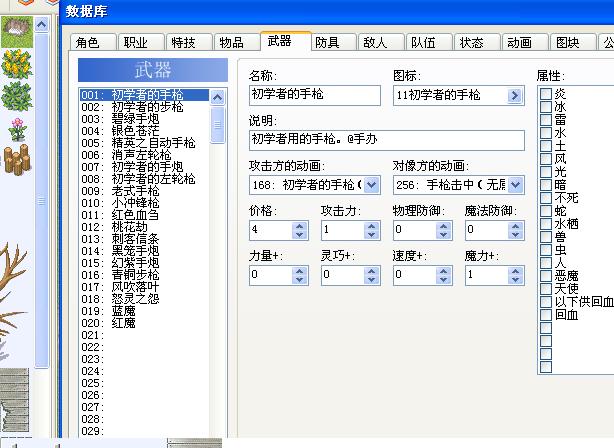
Task: Enable the 炎 attribute checkbox
Action: [546, 94]
